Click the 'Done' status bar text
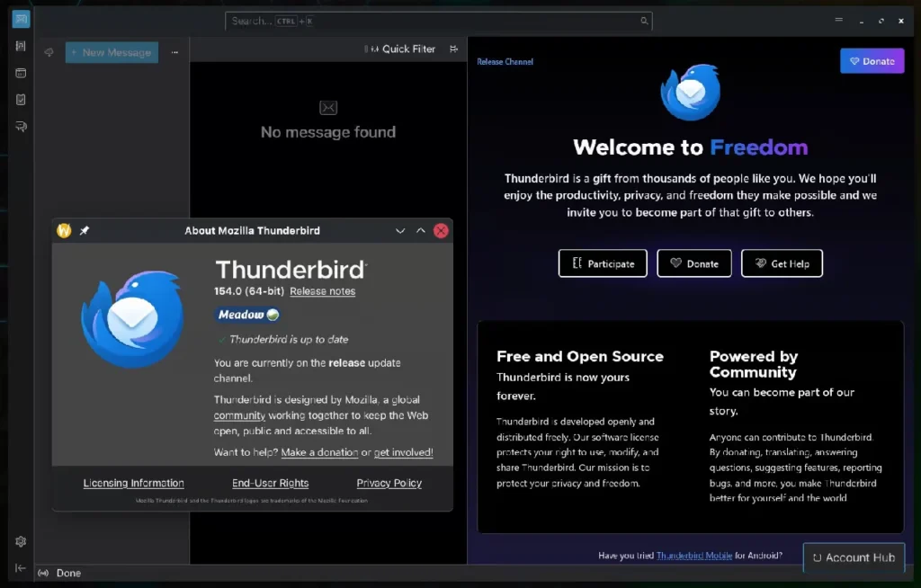The image size is (921, 588). pyautogui.click(x=68, y=573)
